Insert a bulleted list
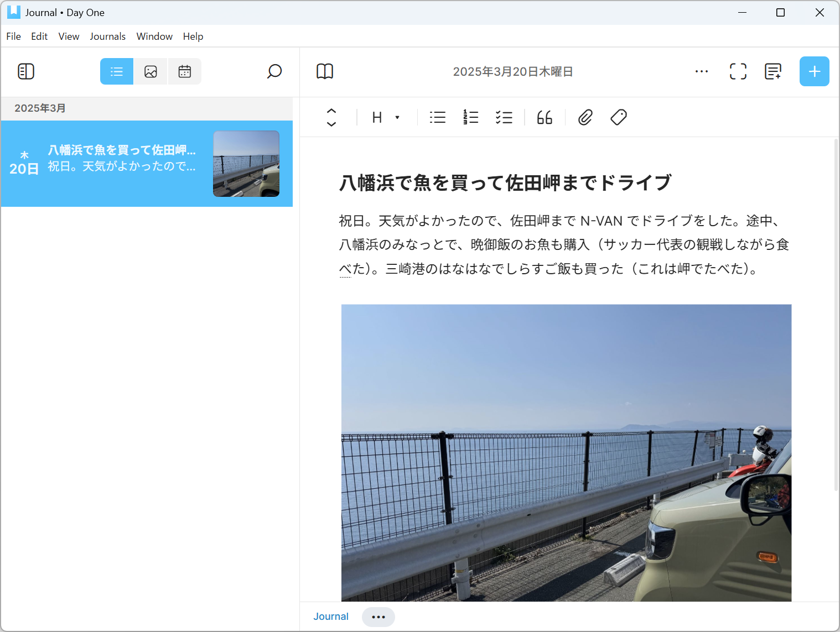This screenshot has width=840, height=632. [437, 117]
